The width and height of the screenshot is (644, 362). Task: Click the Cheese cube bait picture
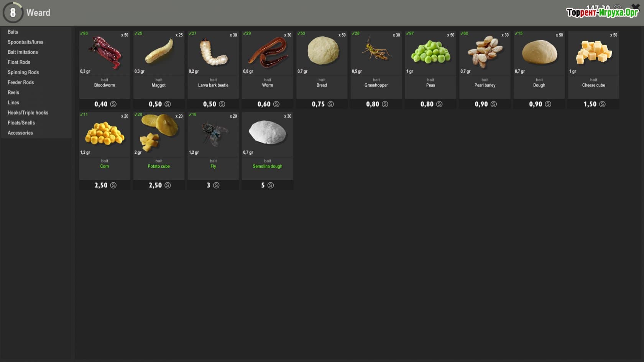pos(593,52)
